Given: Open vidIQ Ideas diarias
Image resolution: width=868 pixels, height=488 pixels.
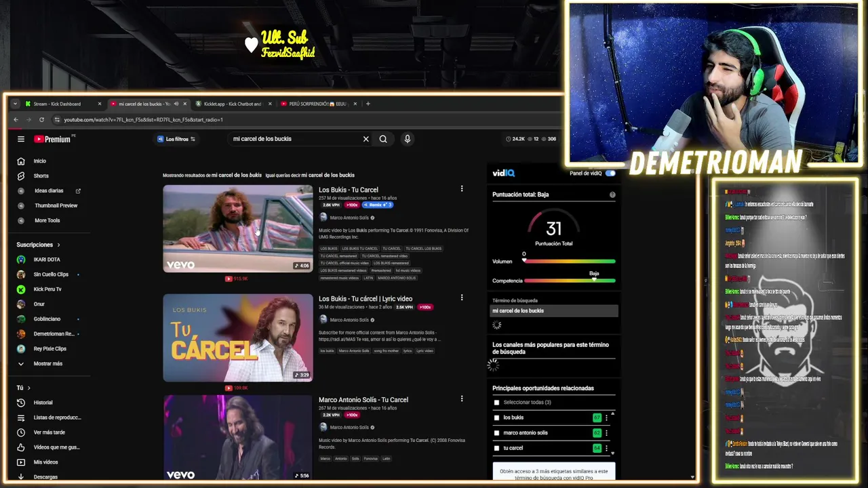Looking at the screenshot, I should coord(49,191).
